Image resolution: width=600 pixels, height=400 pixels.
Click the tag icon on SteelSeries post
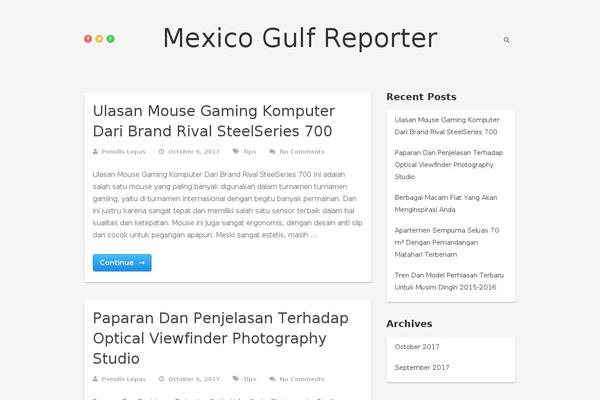point(236,152)
